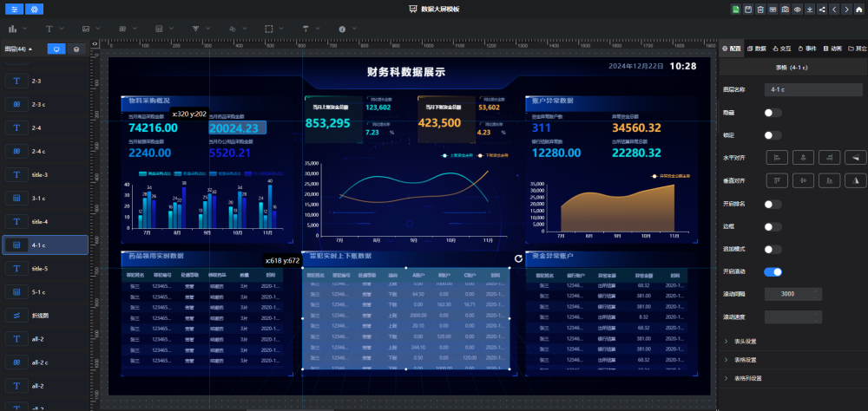Open dropdown arrow beside the table icon
The image size is (868, 411).
(171, 29)
